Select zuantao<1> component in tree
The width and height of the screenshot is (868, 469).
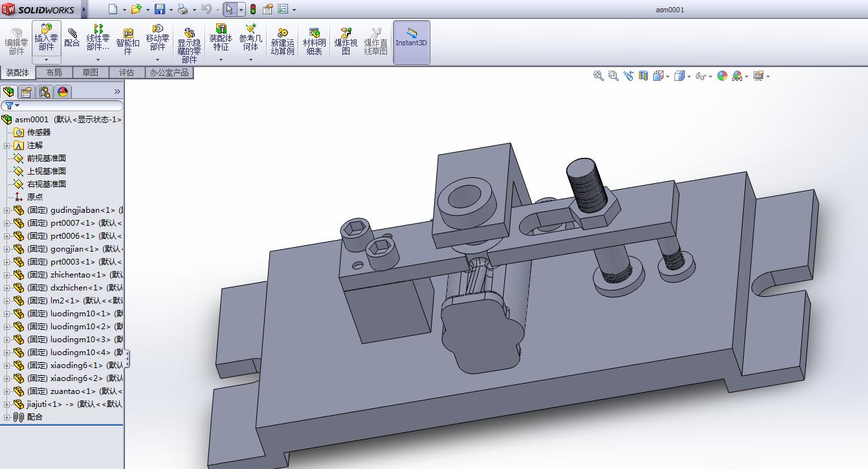75,391
